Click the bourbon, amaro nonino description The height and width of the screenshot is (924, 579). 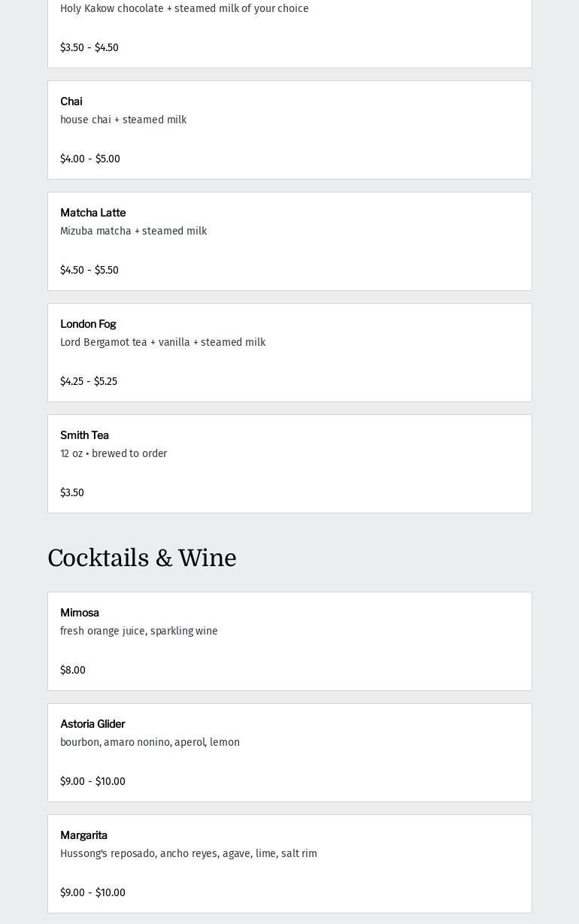coord(150,743)
